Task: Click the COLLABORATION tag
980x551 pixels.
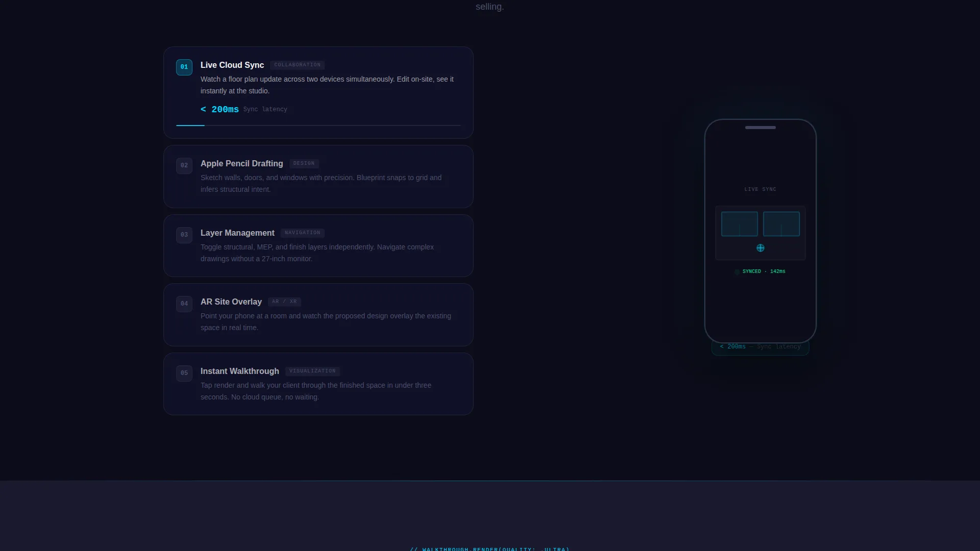Action: click(x=298, y=65)
